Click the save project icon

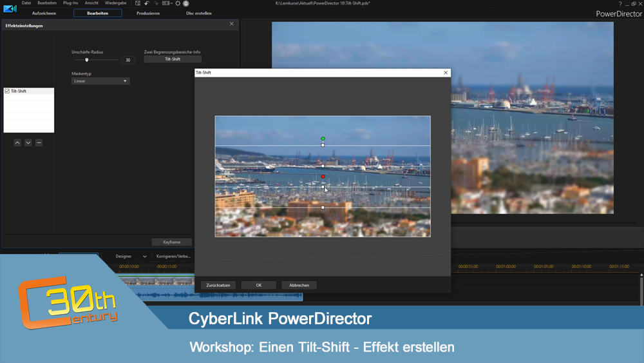click(138, 3)
